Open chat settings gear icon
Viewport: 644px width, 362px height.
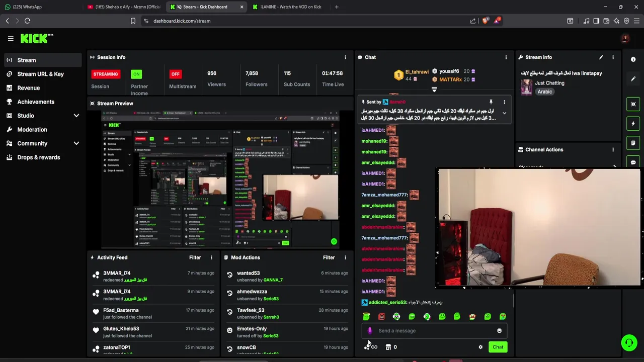pos(480,347)
